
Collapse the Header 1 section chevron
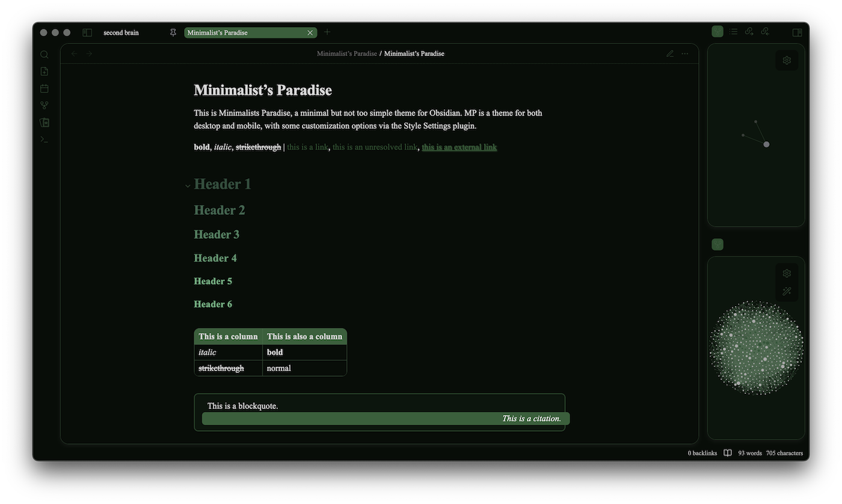pos(188,186)
